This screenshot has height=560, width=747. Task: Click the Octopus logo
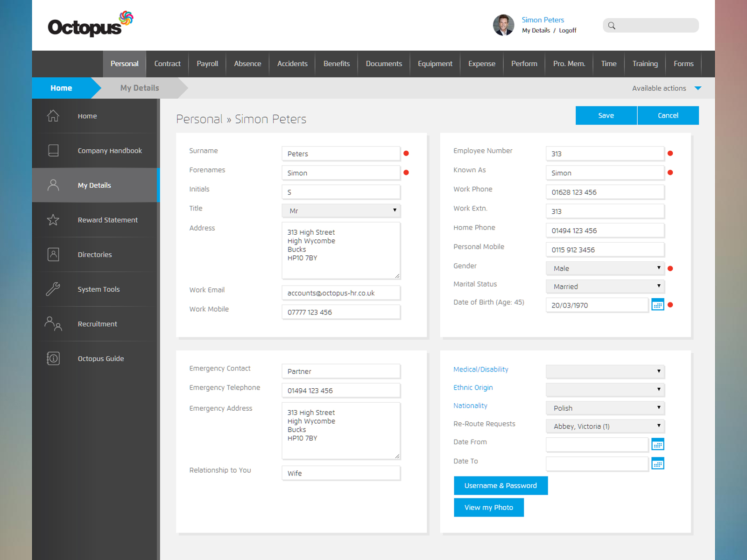(91, 24)
